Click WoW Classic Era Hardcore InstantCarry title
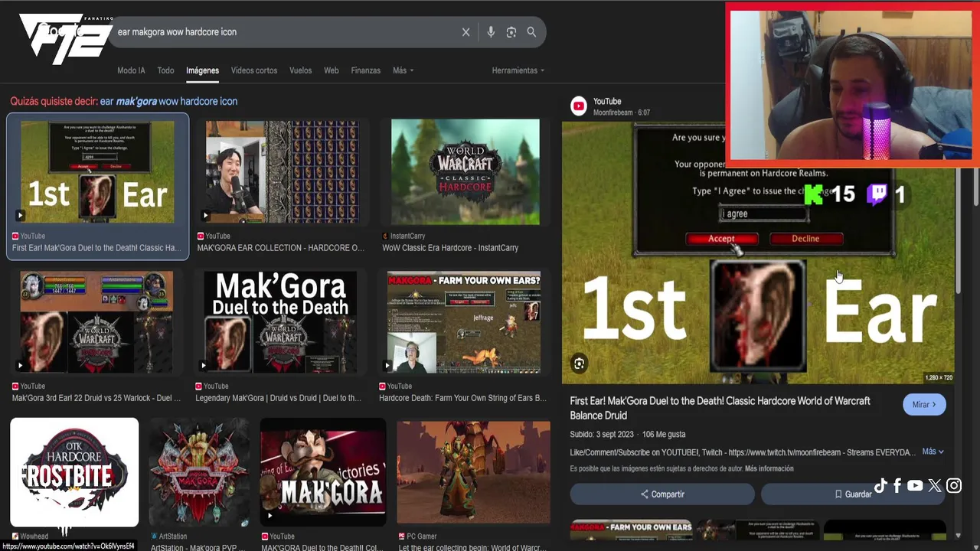 click(450, 248)
